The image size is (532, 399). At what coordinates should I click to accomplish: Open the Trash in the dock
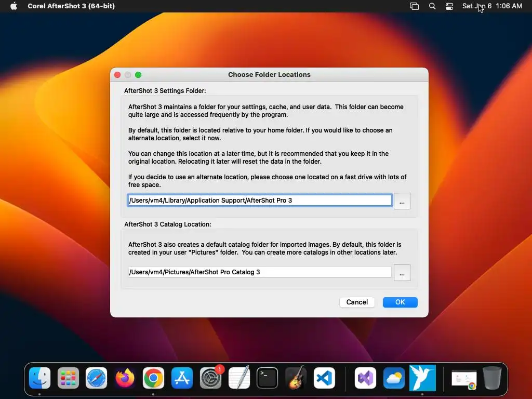(492, 378)
